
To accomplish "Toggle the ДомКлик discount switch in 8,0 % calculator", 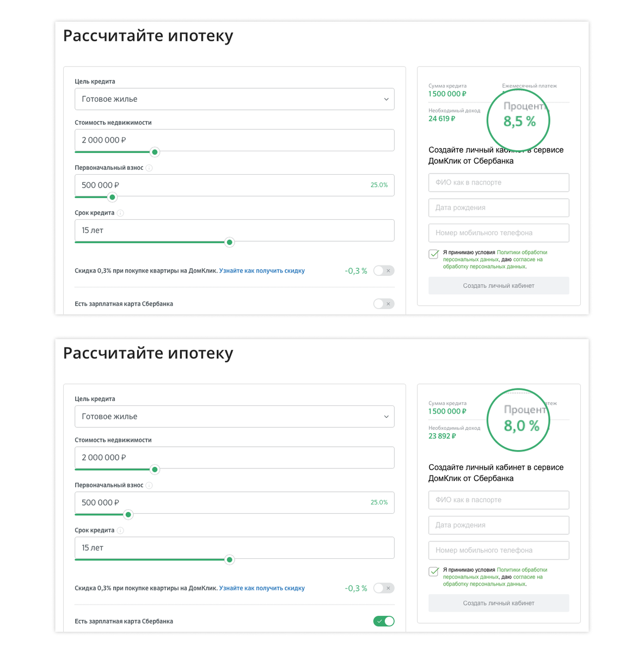I will pos(384,588).
